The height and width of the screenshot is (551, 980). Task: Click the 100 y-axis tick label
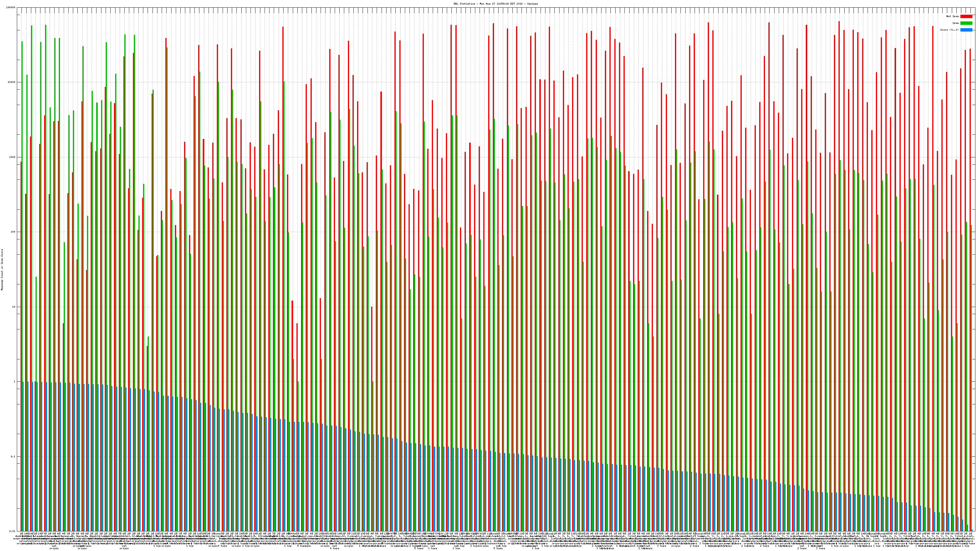[13, 232]
